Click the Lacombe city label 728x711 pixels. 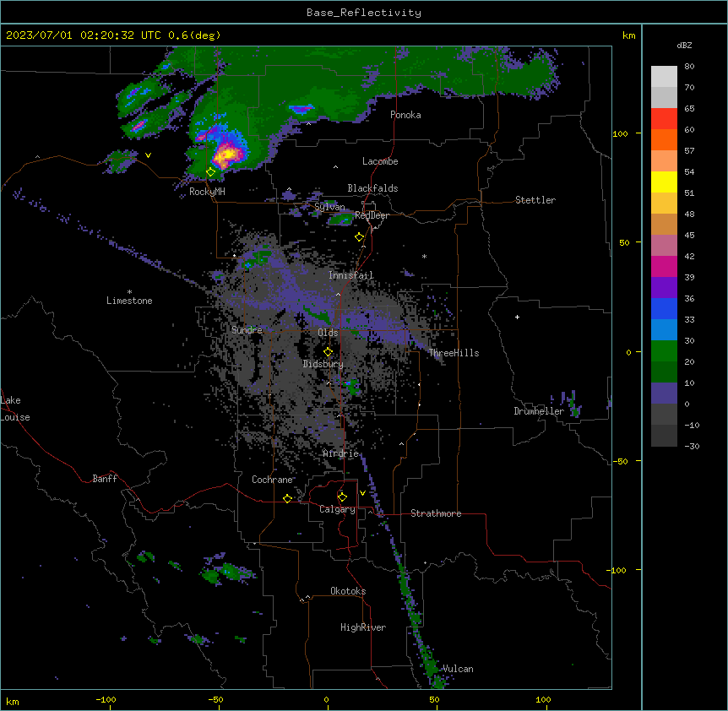click(380, 161)
